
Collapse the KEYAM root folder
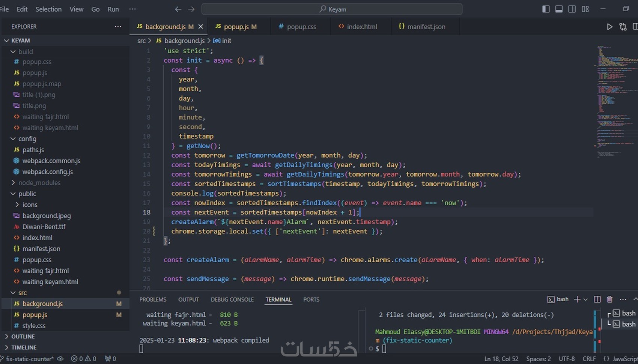tap(65, 41)
